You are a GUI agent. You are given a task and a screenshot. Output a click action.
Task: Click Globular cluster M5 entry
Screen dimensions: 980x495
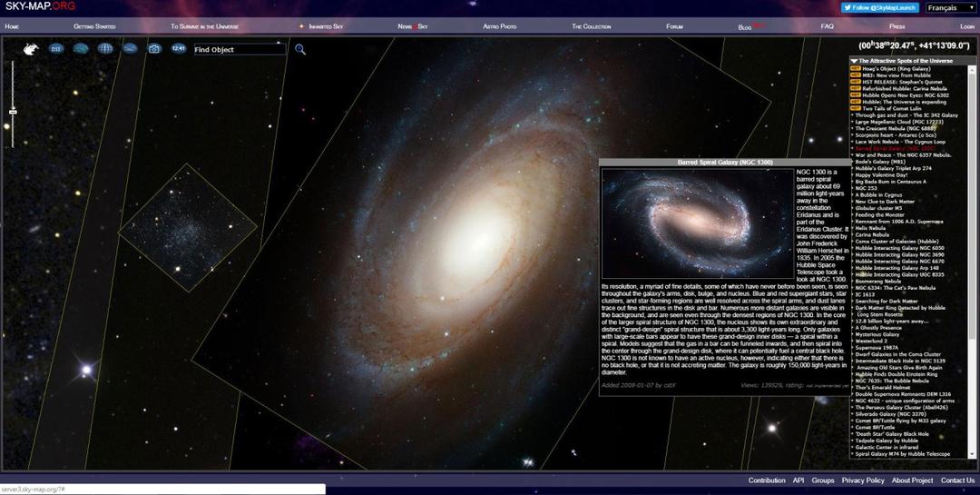click(x=878, y=208)
